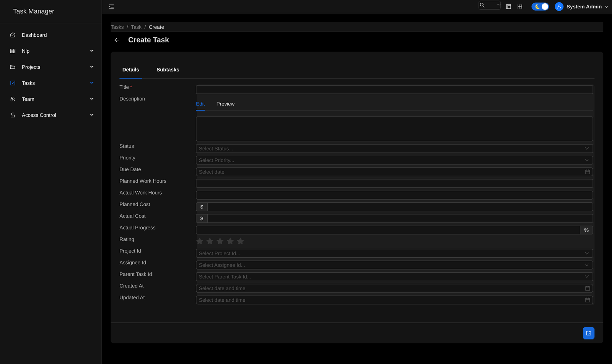
Task: Click the Task breadcrumb link
Action: pyautogui.click(x=136, y=27)
